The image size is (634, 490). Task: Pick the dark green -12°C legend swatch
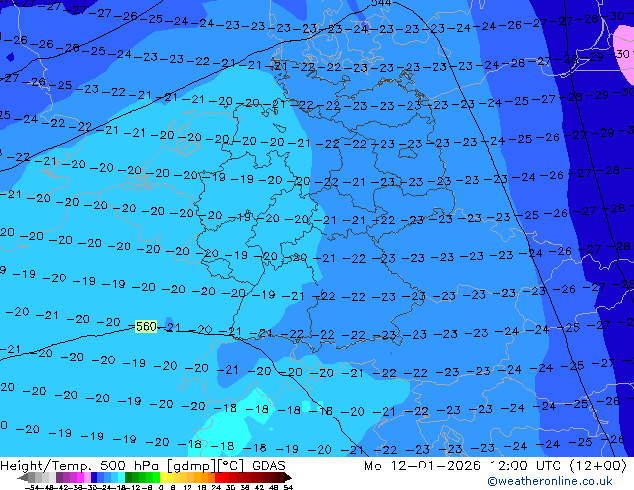[x=129, y=477]
